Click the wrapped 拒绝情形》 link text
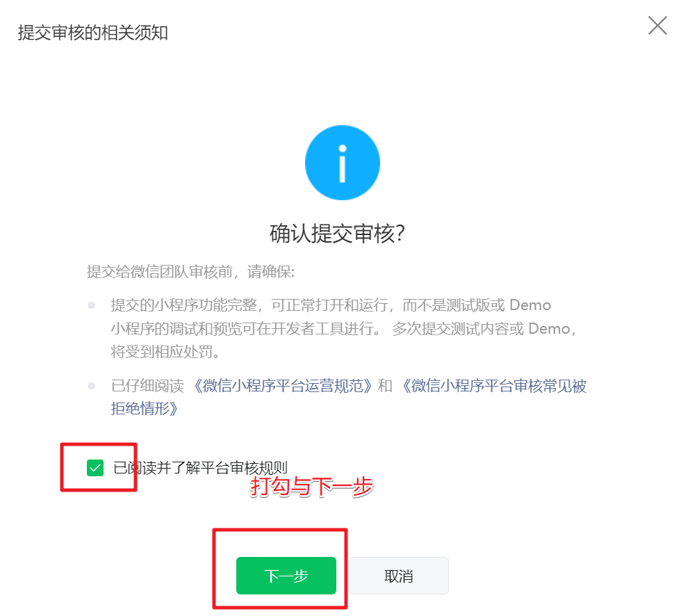 [145, 409]
